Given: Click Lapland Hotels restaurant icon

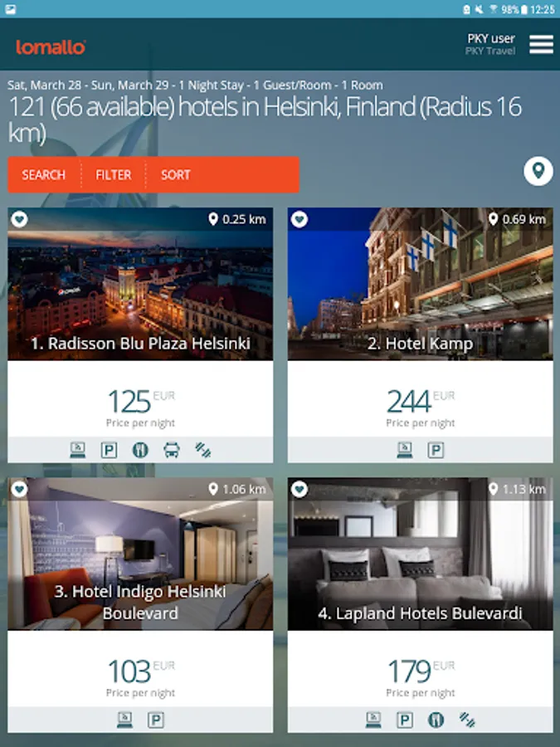Looking at the screenshot, I should click(x=436, y=720).
